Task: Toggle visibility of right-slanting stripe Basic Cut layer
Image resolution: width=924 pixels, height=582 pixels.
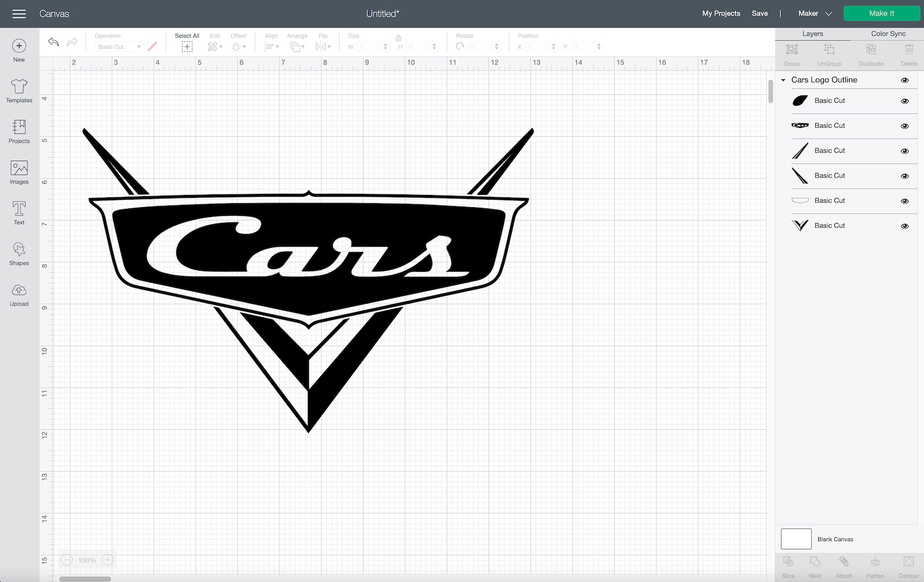Action: tap(905, 151)
